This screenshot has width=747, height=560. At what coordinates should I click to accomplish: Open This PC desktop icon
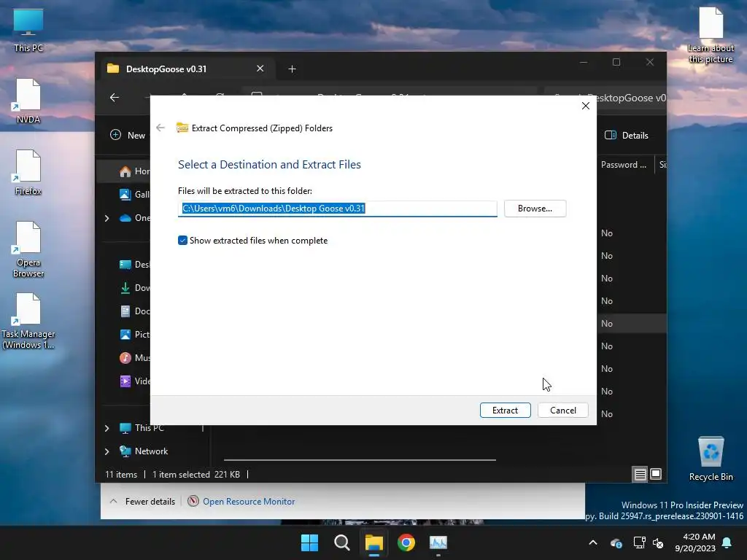[28, 31]
